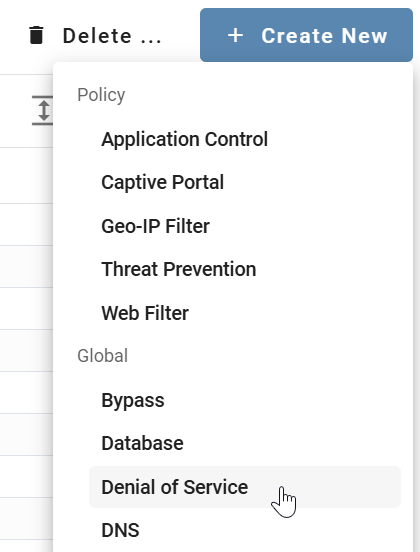The width and height of the screenshot is (420, 552).
Task: Select the highlighted Denial of Service item
Action: pyautogui.click(x=245, y=487)
